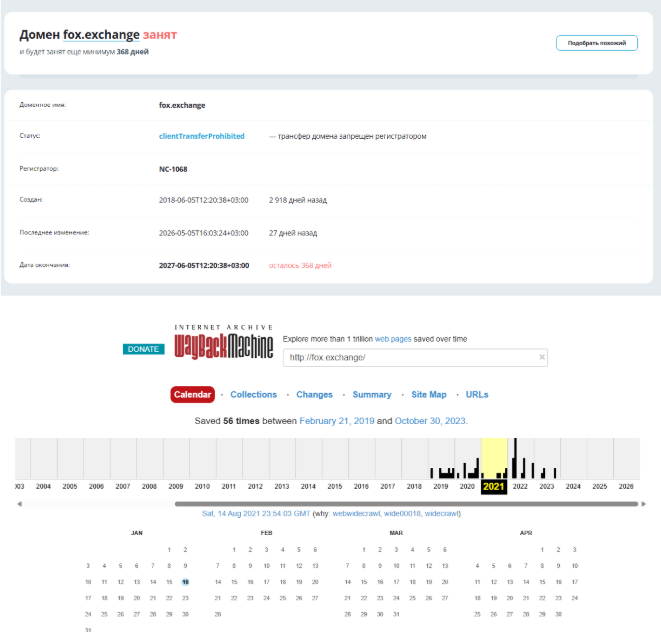The height and width of the screenshot is (637, 661).
Task: Click creation date 2018-06-05T12:20:38+03:00
Action: point(204,200)
